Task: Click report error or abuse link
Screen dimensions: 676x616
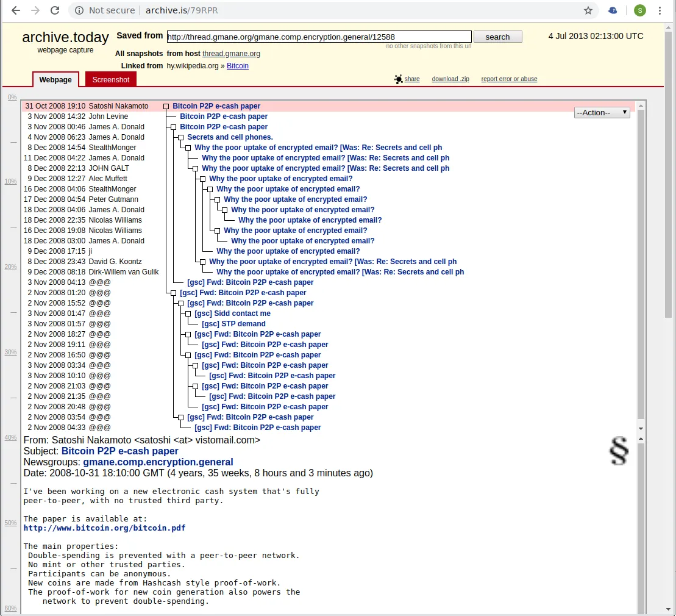Action: coord(509,79)
